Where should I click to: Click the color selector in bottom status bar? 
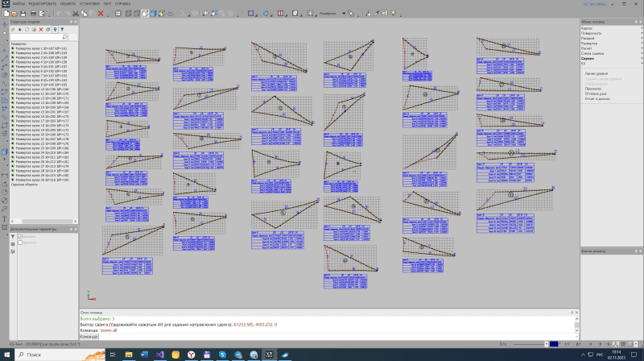pyautogui.click(x=553, y=343)
